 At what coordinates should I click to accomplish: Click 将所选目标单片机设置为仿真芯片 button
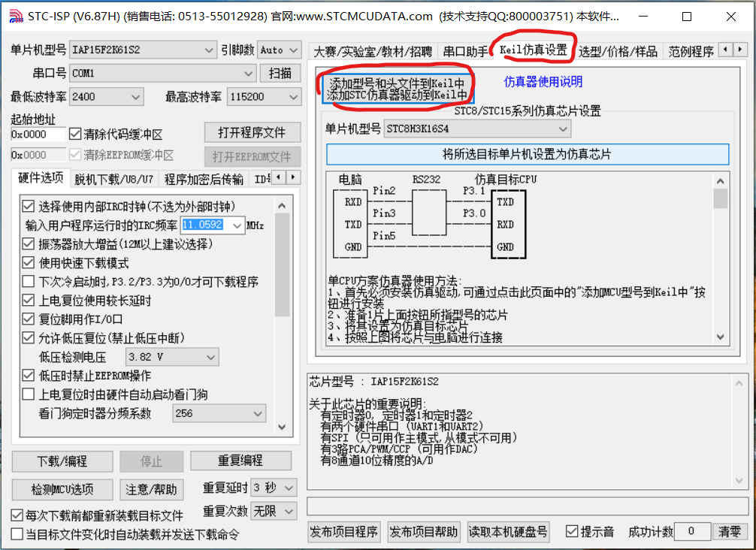(528, 154)
